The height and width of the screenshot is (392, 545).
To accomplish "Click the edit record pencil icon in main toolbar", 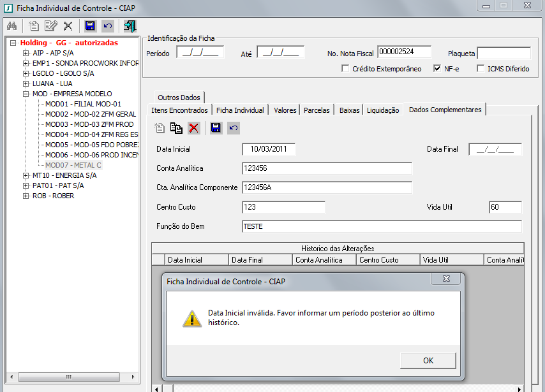I will [50, 26].
